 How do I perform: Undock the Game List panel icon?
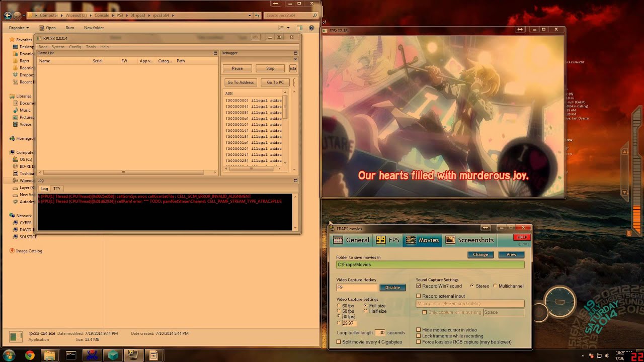point(215,53)
